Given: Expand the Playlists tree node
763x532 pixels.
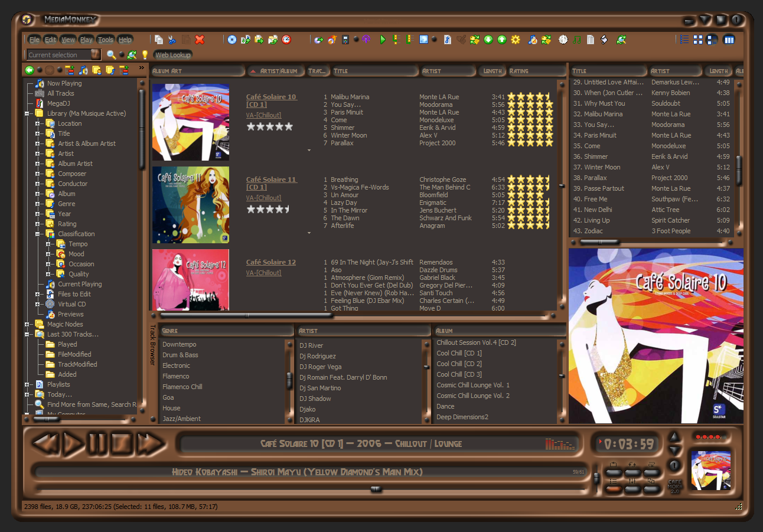Looking at the screenshot, I should coord(27,384).
